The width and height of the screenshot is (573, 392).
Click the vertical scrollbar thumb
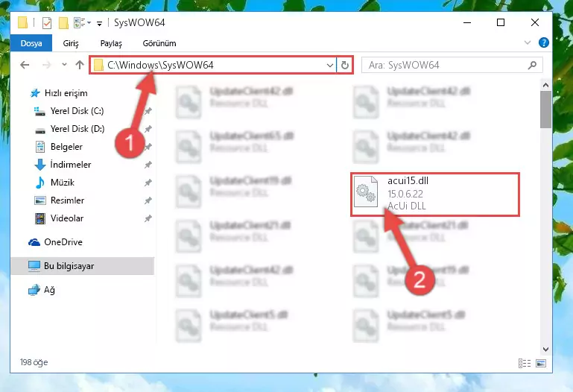(545, 110)
